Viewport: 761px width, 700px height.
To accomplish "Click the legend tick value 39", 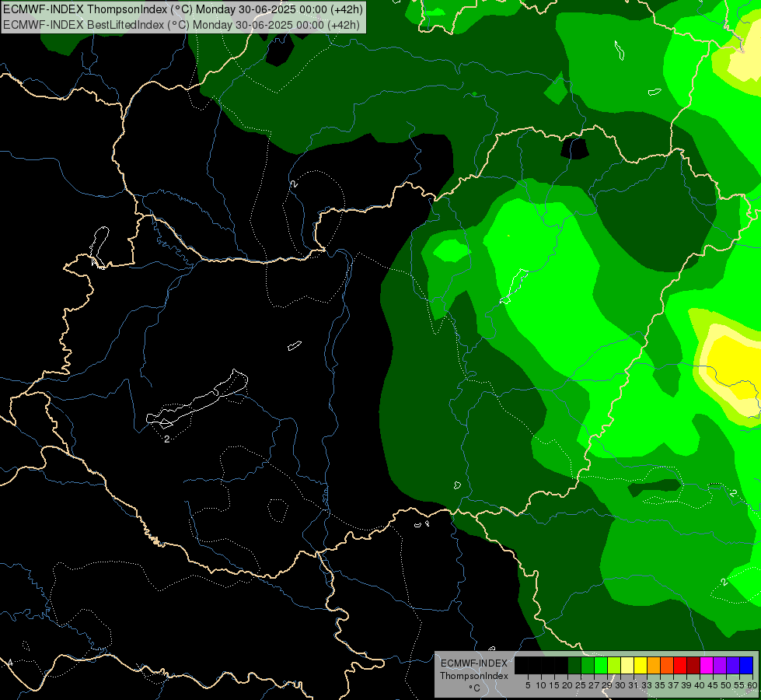I will [686, 685].
